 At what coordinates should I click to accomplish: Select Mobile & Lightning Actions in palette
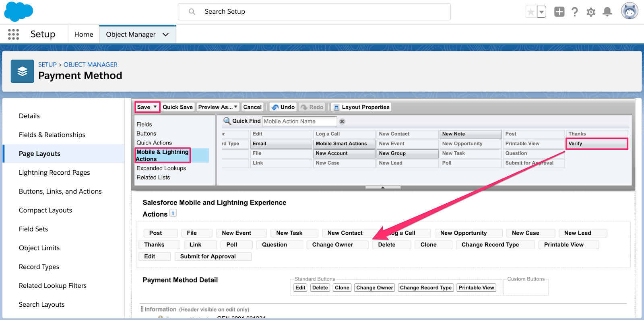tap(163, 155)
